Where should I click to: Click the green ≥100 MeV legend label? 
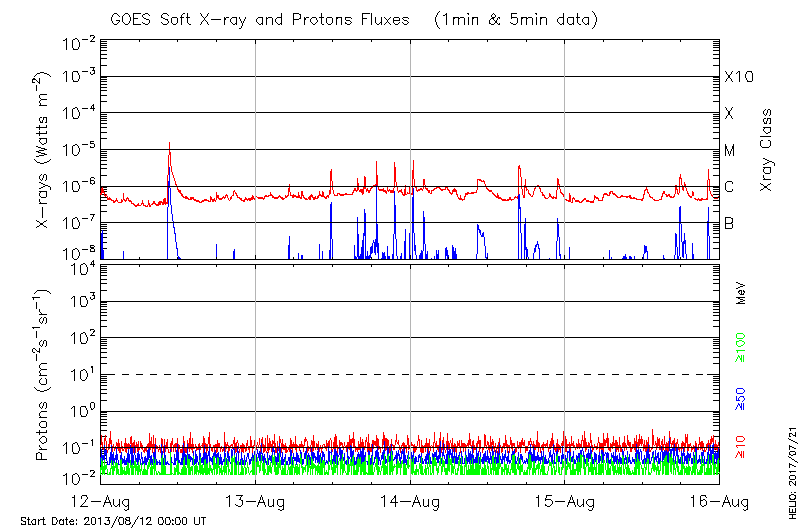pos(742,348)
